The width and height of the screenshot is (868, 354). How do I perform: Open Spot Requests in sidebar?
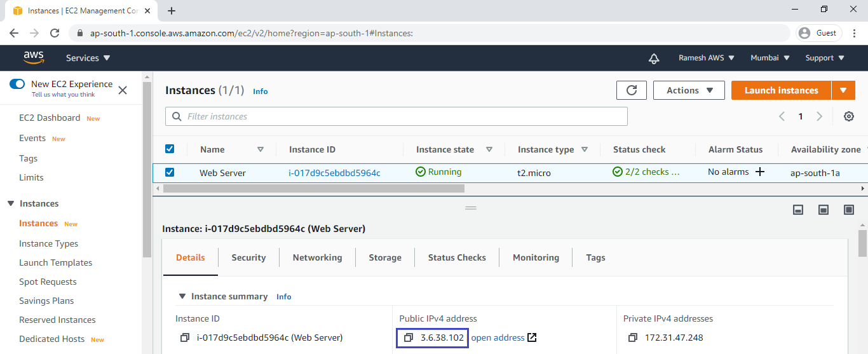(x=48, y=282)
